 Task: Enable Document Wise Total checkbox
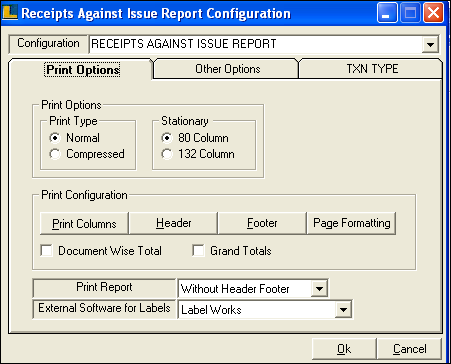[46, 250]
